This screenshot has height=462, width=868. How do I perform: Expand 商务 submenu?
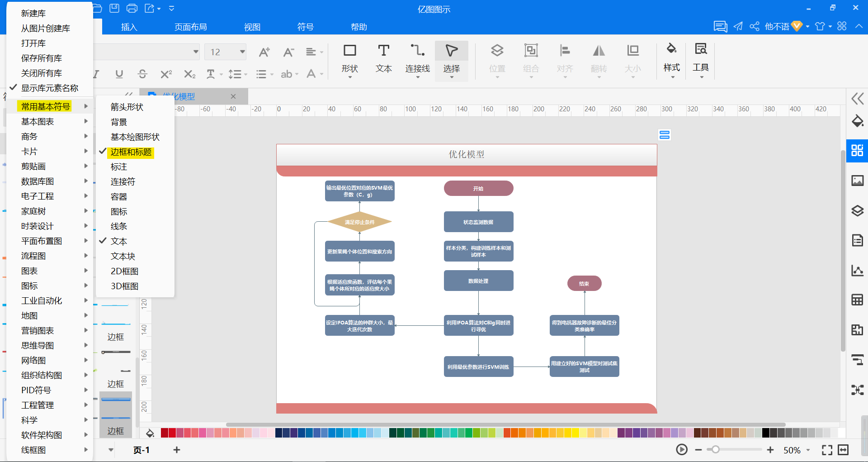point(50,136)
